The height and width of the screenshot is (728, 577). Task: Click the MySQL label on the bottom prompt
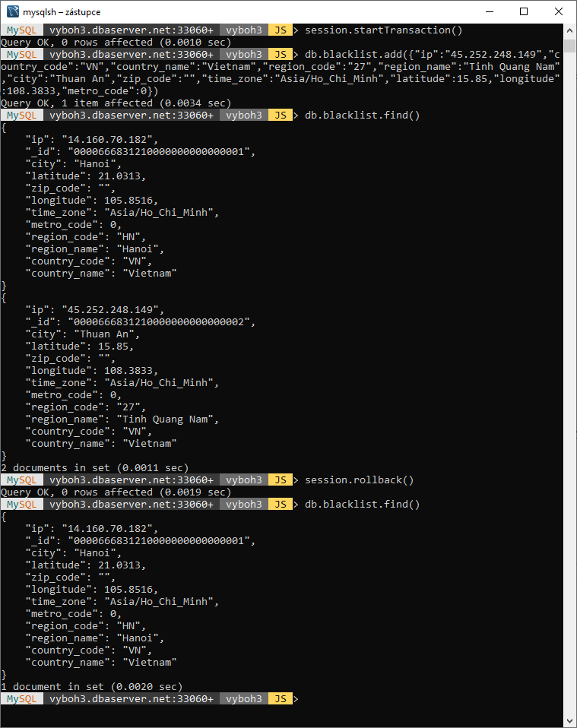(x=21, y=699)
